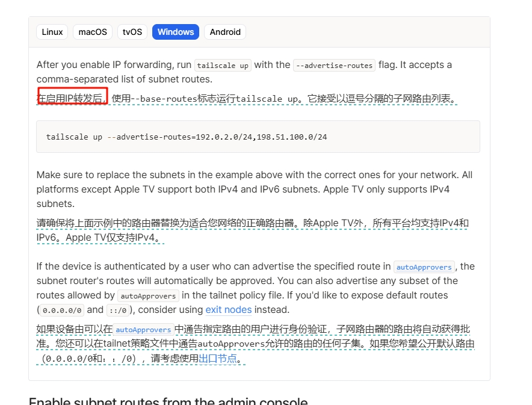Viewport: 532px width, 405px height.
Task: Switch to the Android tab
Action: tap(225, 32)
